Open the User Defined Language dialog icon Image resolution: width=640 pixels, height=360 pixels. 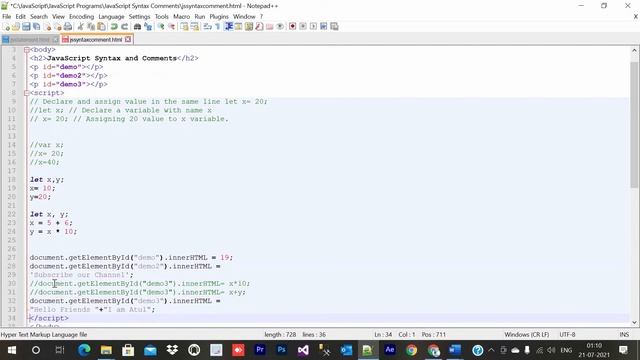[x=238, y=27]
